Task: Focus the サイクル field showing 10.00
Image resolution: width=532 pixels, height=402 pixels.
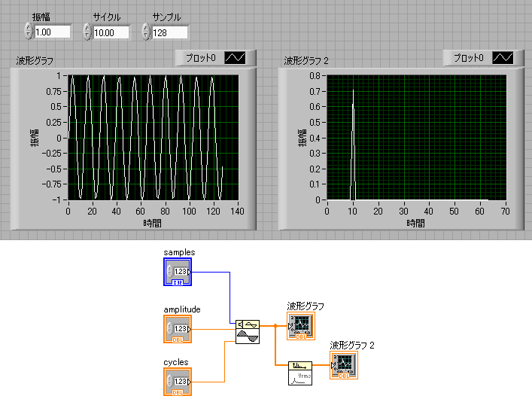Action: point(111,32)
